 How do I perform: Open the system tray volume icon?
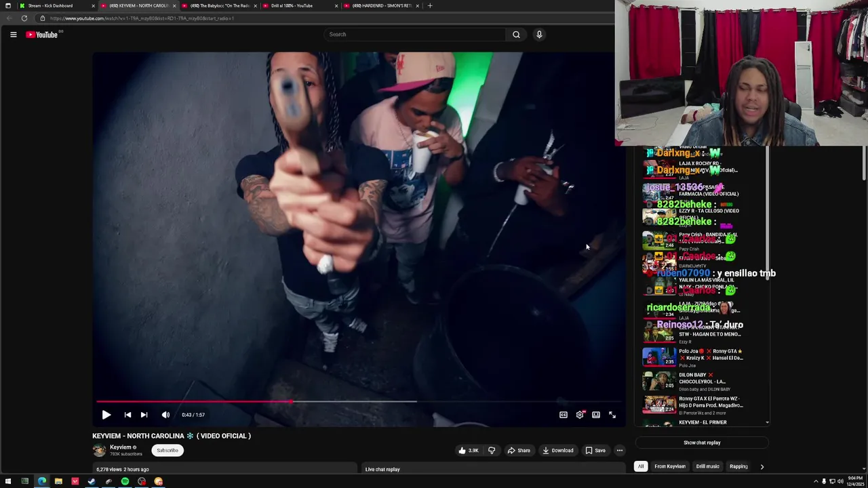(x=840, y=481)
